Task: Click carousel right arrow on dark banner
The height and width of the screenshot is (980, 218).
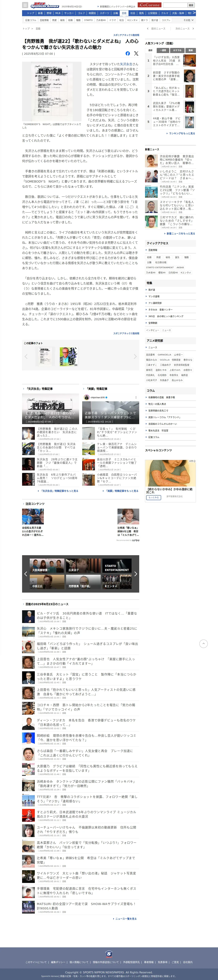Action: pyautogui.click(x=136, y=574)
